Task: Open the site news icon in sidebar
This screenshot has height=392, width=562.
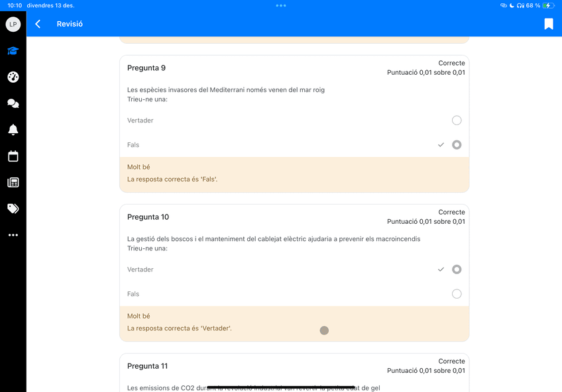Action: pyautogui.click(x=13, y=183)
